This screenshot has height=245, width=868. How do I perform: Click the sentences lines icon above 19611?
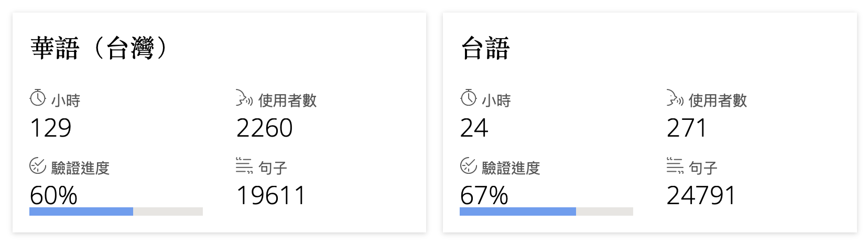pos(245,165)
